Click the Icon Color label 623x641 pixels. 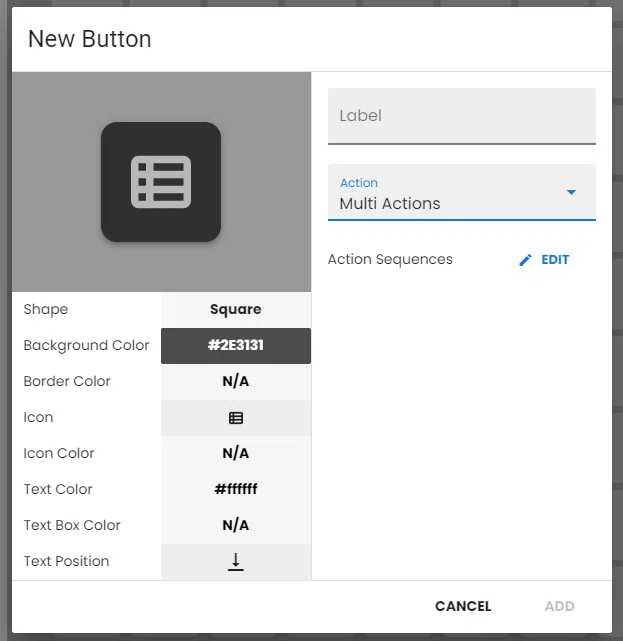click(59, 453)
